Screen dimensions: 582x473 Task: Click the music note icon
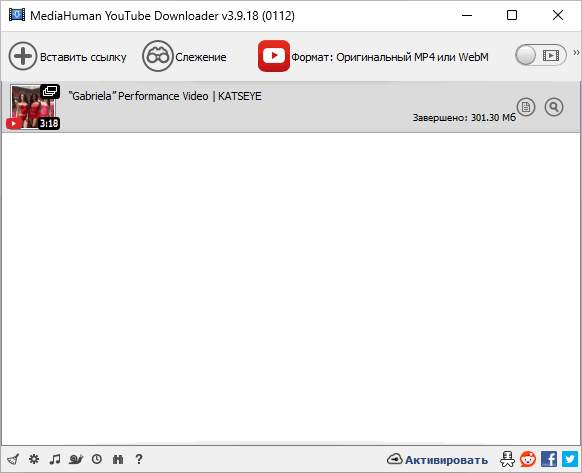point(55,459)
